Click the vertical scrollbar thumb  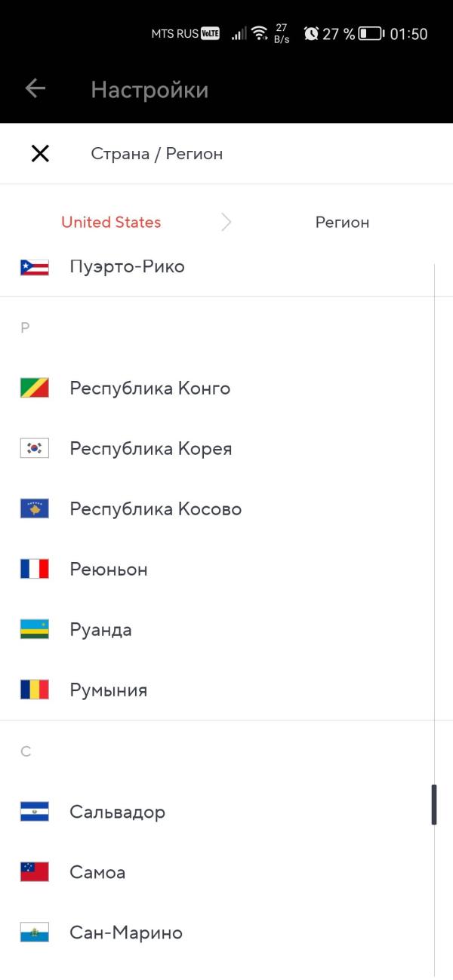434,804
